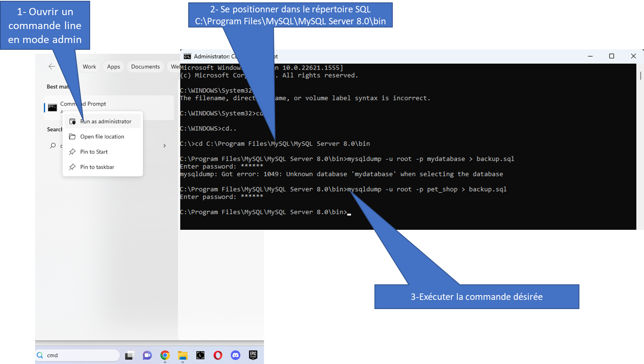Viewport: 644px width, 364px height.
Task: Minimize the Command Prompt window
Action: coord(590,56)
